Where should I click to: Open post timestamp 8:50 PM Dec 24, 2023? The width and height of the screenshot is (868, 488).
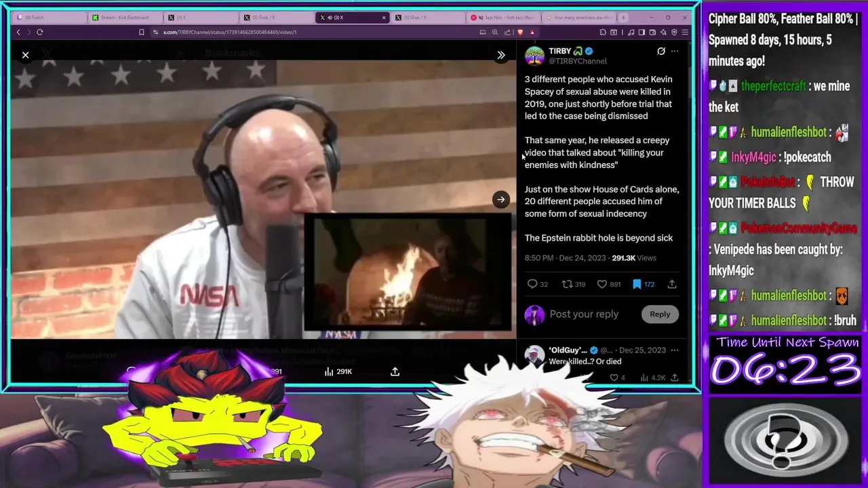tap(565, 258)
